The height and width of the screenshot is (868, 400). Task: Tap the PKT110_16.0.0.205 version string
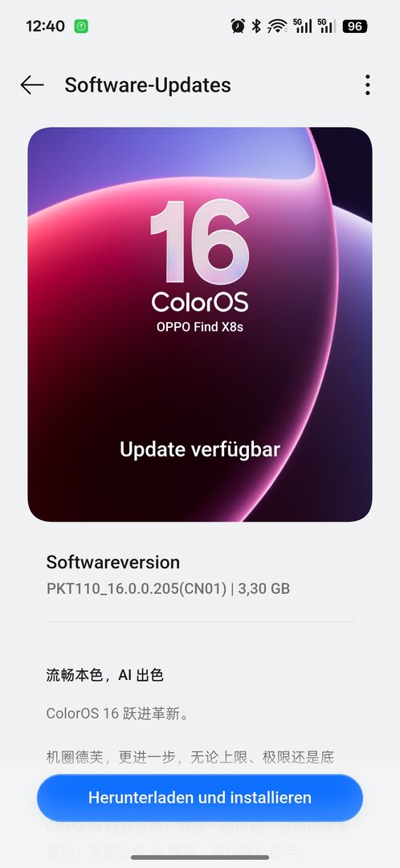click(x=137, y=588)
